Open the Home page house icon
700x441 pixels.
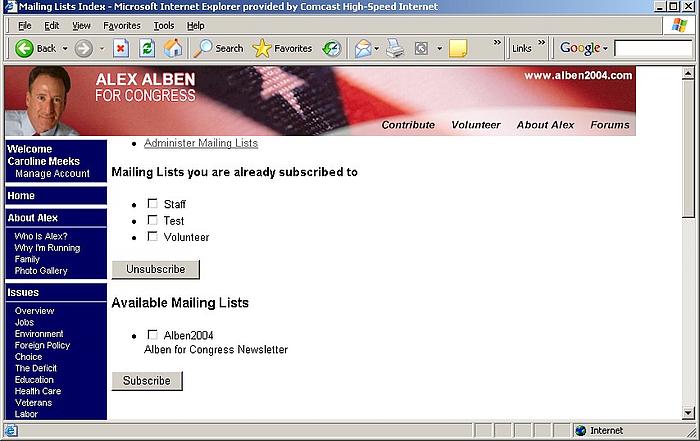pos(173,48)
